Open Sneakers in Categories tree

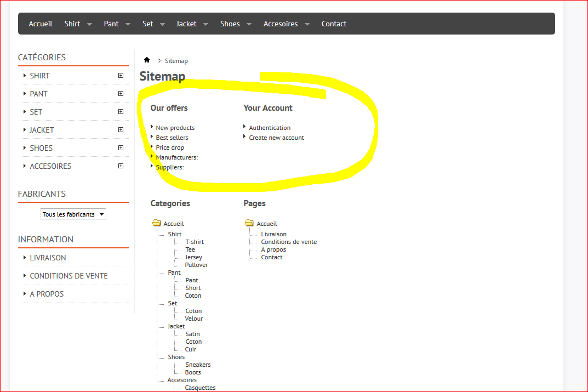(x=198, y=365)
